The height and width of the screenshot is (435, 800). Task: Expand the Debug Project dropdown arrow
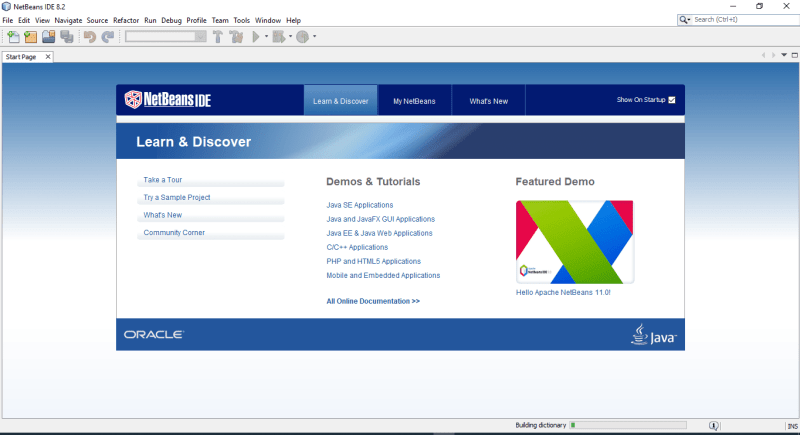pyautogui.click(x=290, y=36)
